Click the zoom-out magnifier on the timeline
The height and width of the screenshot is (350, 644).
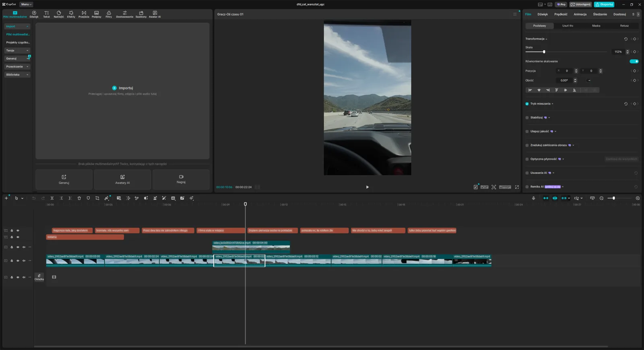click(x=601, y=198)
